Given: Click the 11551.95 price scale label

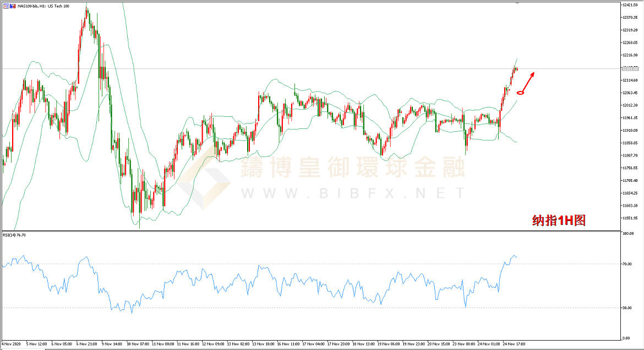Looking at the screenshot, I should [629, 218].
